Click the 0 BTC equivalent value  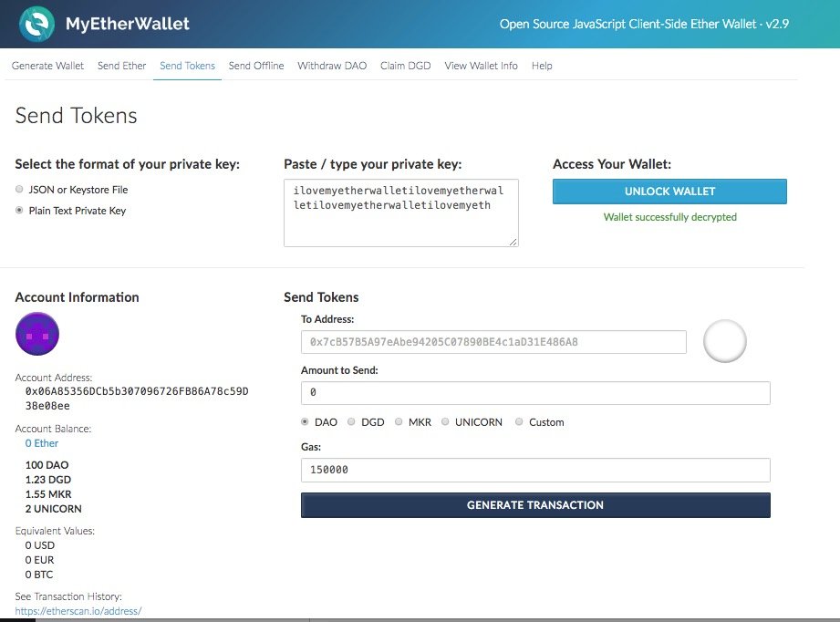[x=39, y=575]
